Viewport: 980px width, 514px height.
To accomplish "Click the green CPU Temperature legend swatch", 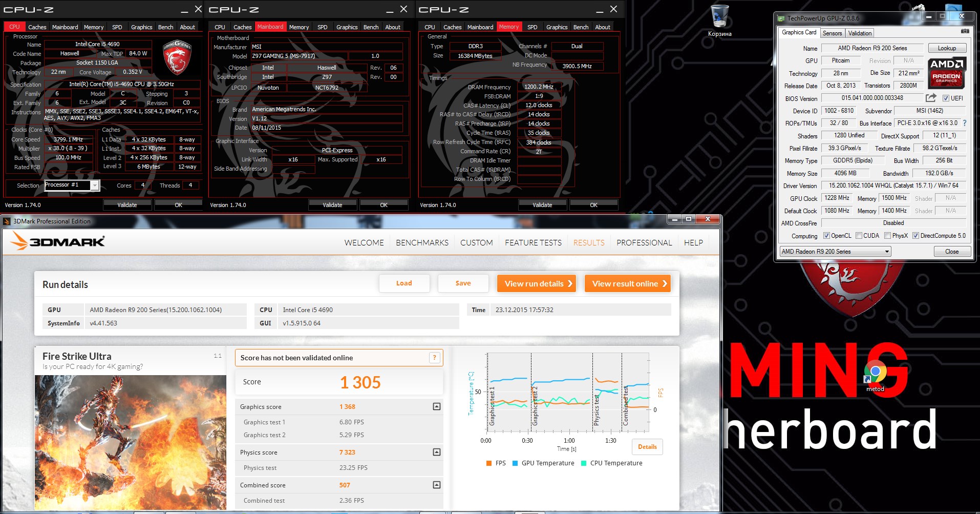I will tap(584, 463).
